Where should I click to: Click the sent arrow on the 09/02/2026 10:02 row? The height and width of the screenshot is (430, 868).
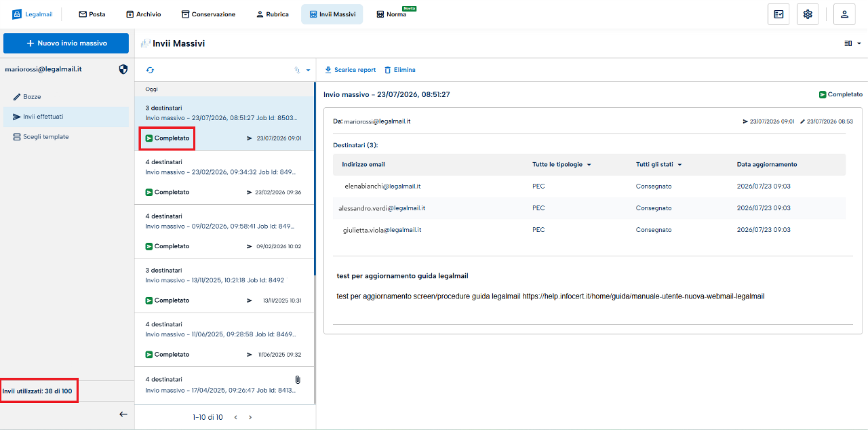[250, 247]
